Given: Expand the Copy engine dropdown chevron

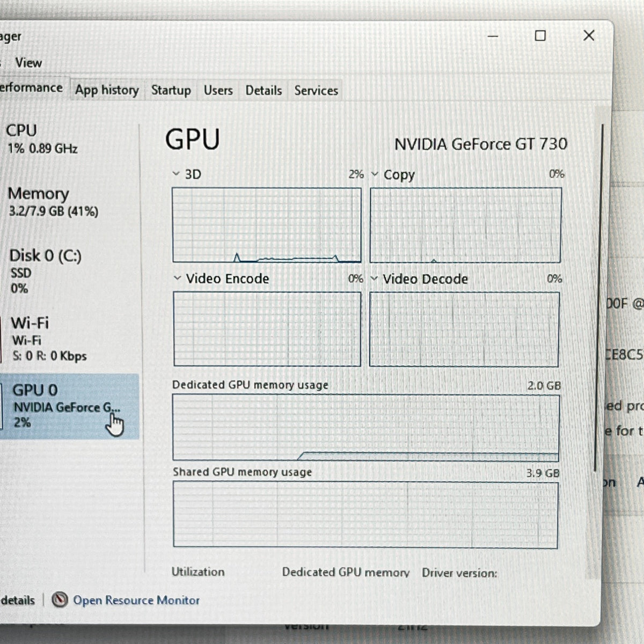Looking at the screenshot, I should click(x=375, y=174).
